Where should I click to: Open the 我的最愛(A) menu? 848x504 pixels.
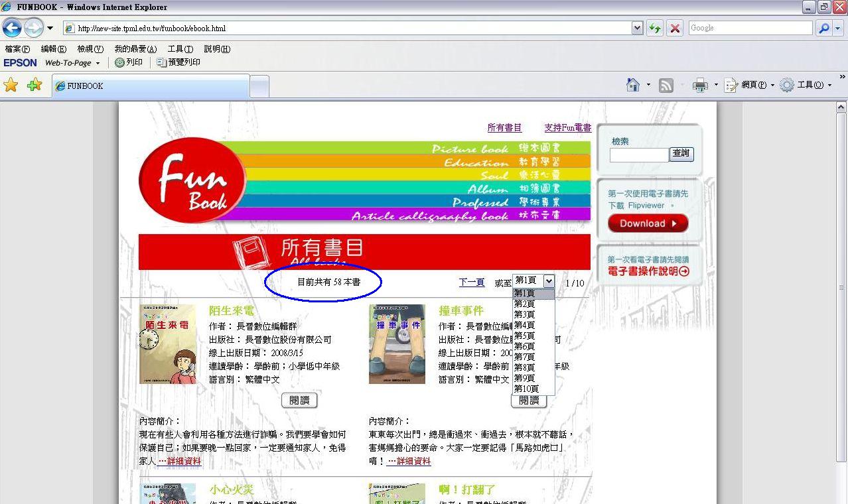(135, 49)
